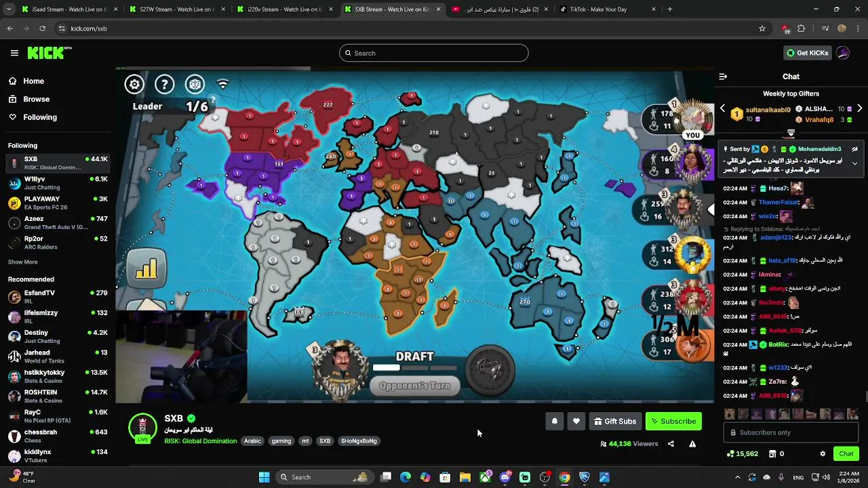The height and width of the screenshot is (488, 868).
Task: Open a new Chrome tab
Action: [670, 9]
